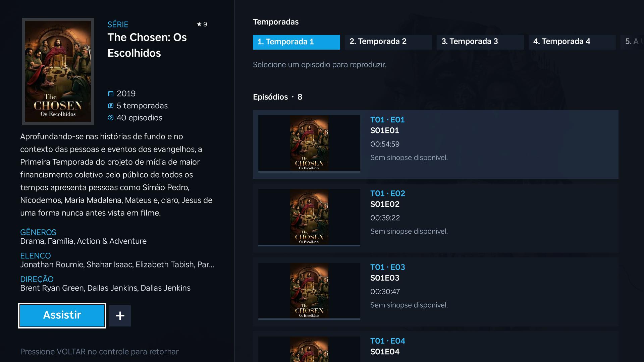The image size is (644, 362).
Task: Click the 00:54:59 duration text
Action: (x=385, y=144)
